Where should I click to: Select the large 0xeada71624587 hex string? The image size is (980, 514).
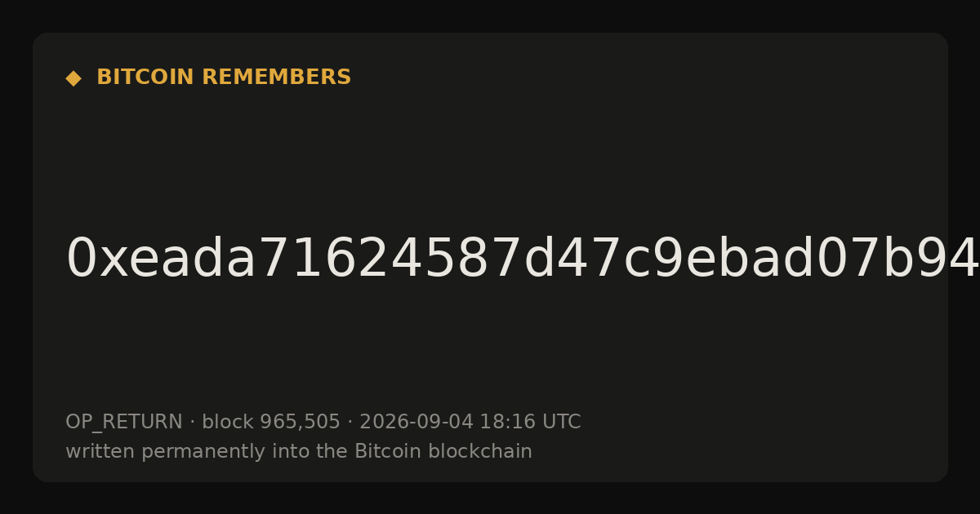tap(523, 259)
